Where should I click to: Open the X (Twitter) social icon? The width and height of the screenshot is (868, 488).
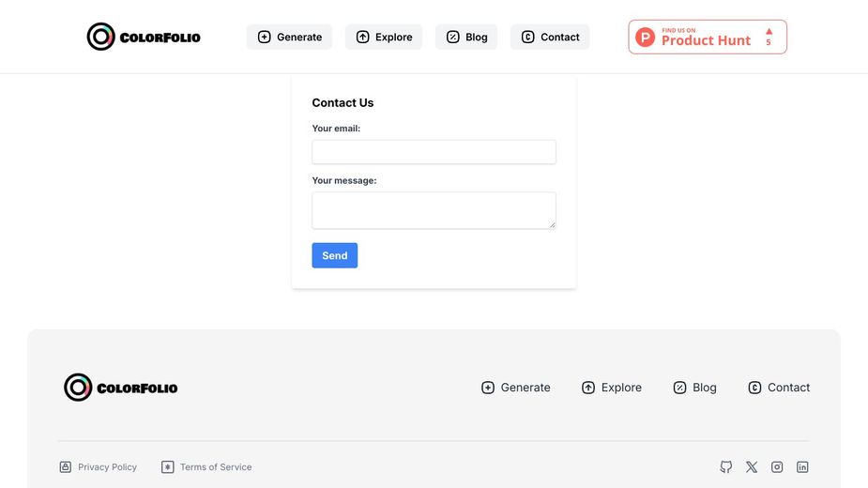click(752, 467)
